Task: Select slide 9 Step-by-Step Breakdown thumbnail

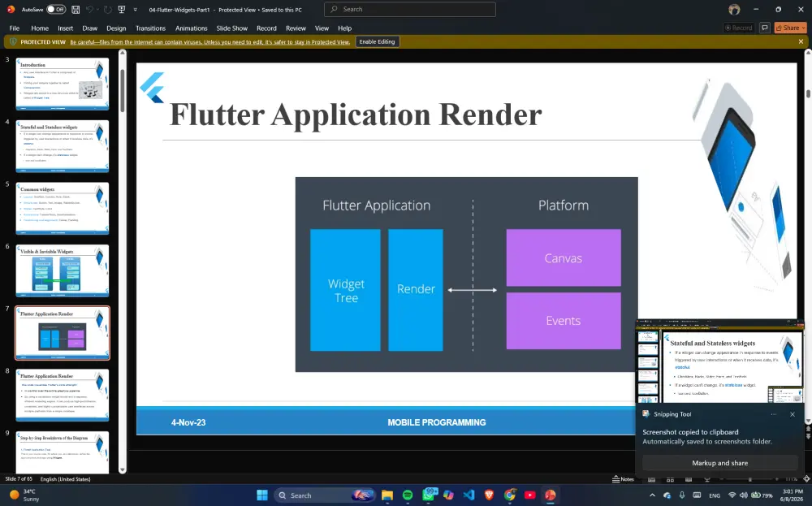Action: (63, 452)
